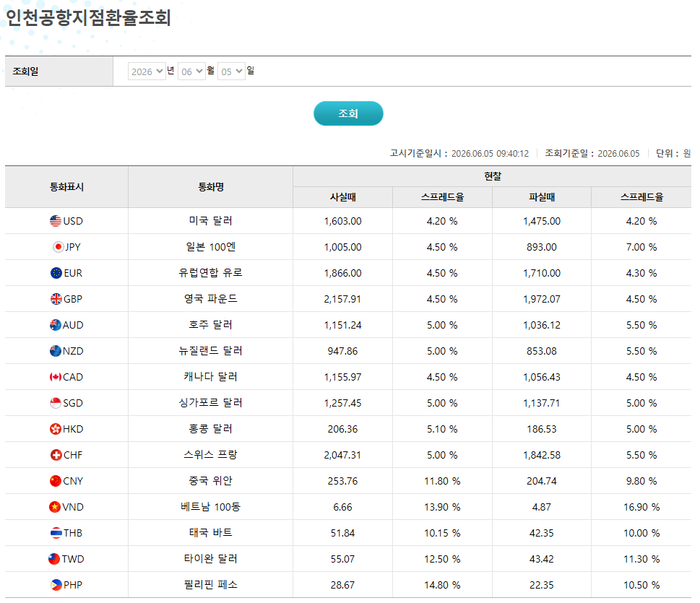
Task: Click the CHF Switzerland flag icon
Action: pyautogui.click(x=56, y=455)
